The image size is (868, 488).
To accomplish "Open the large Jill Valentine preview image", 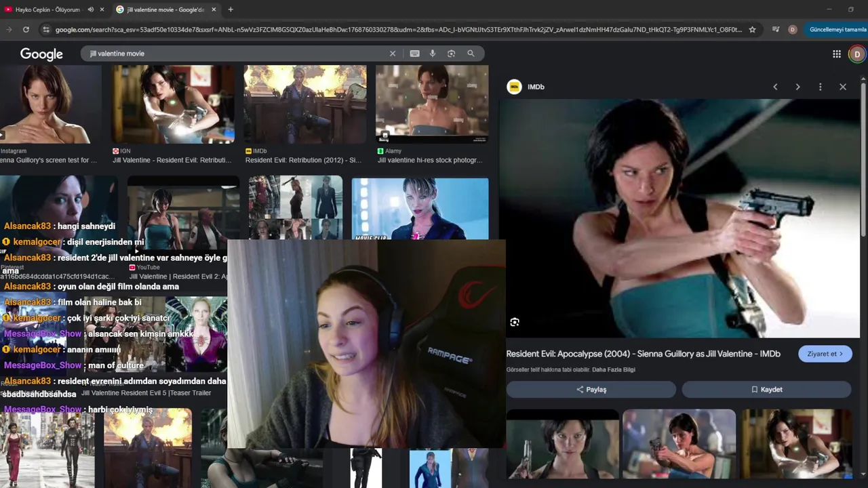I will pyautogui.click(x=680, y=218).
